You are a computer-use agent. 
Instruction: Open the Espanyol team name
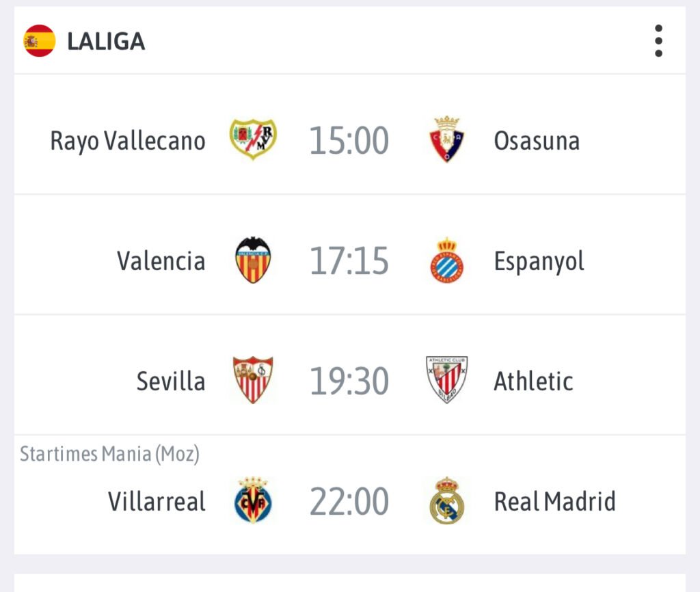coord(539,261)
